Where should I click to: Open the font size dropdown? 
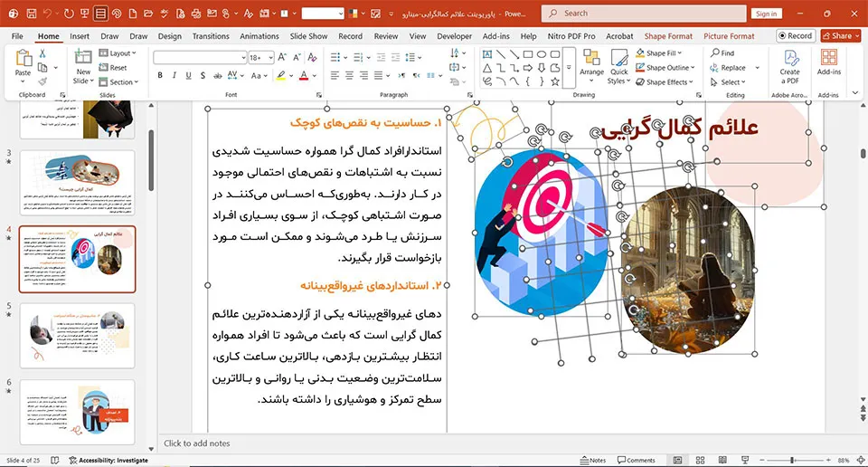tap(270, 57)
